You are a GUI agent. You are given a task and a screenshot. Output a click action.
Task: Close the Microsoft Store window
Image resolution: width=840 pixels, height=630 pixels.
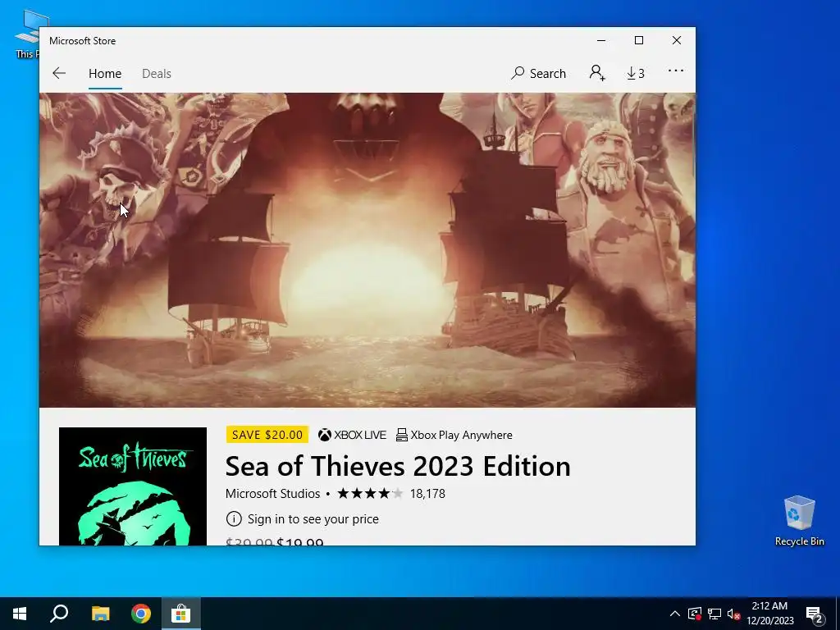click(x=677, y=41)
